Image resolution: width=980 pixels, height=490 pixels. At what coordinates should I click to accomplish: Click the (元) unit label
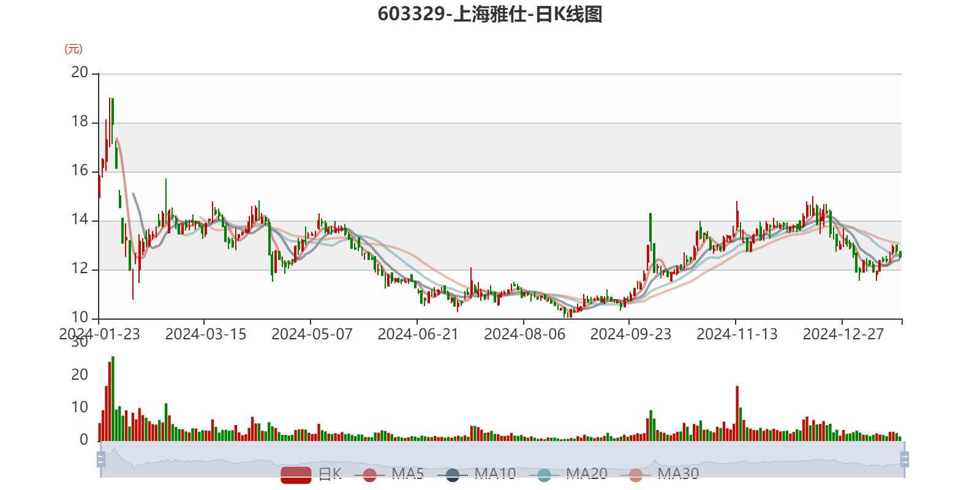[73, 49]
